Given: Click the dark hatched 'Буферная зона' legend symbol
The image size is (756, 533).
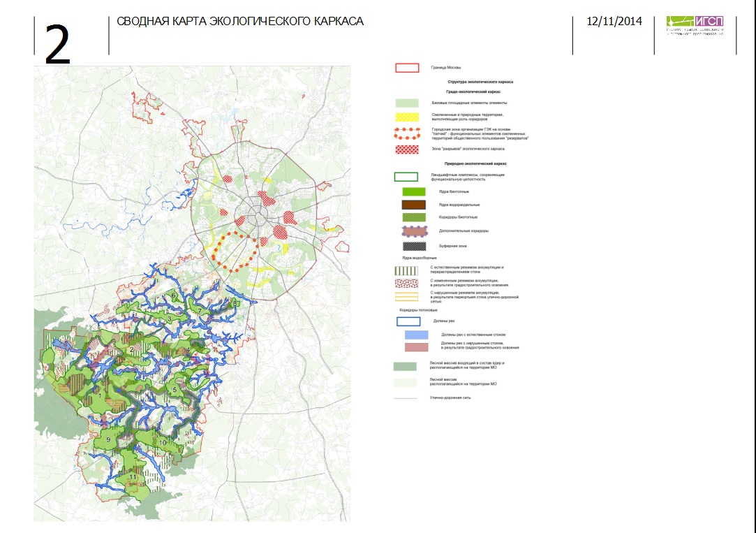Looking at the screenshot, I should click(x=414, y=247).
